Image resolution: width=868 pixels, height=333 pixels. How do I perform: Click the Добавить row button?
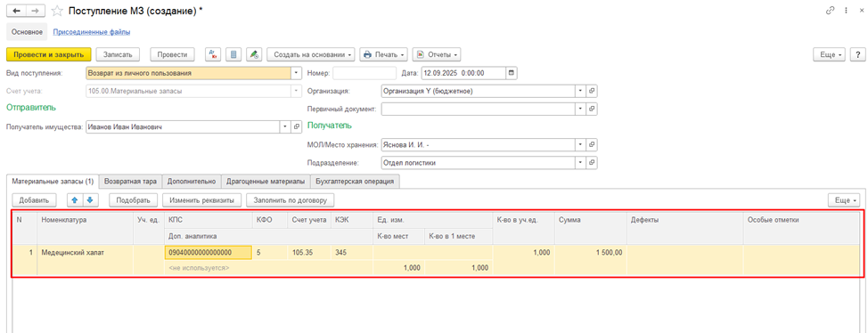[34, 199]
